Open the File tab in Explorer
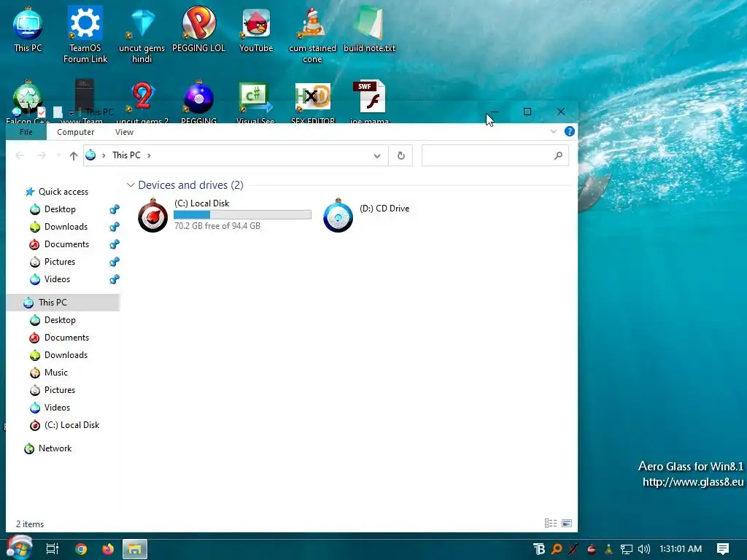The height and width of the screenshot is (560, 747). tap(26, 132)
